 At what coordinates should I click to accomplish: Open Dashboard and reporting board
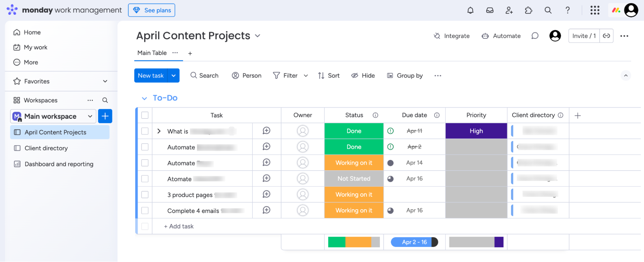pos(59,164)
